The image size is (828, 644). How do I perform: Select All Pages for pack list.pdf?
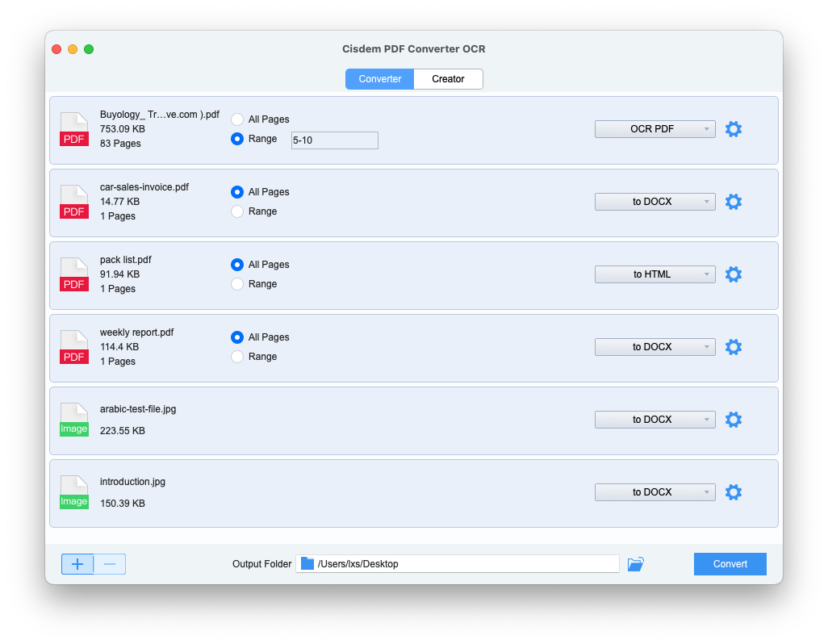click(x=237, y=265)
